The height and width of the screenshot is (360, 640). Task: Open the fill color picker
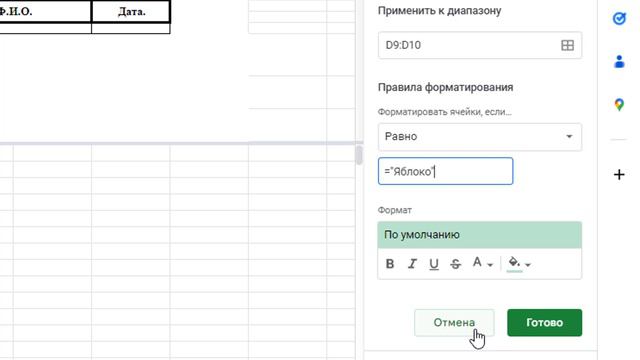519,264
